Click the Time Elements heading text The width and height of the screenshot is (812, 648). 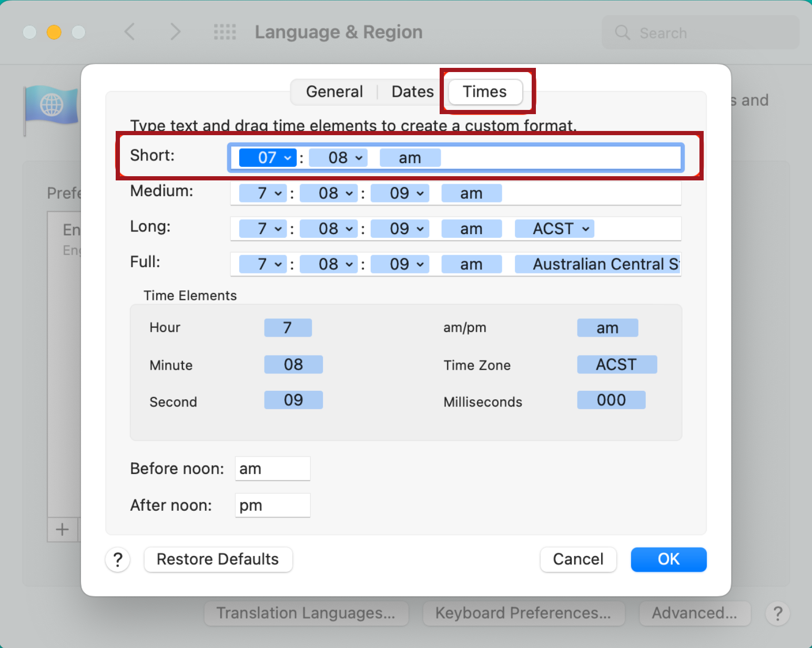(190, 296)
